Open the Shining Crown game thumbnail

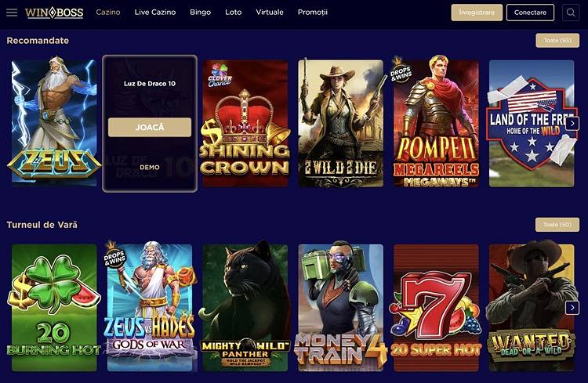tap(245, 123)
